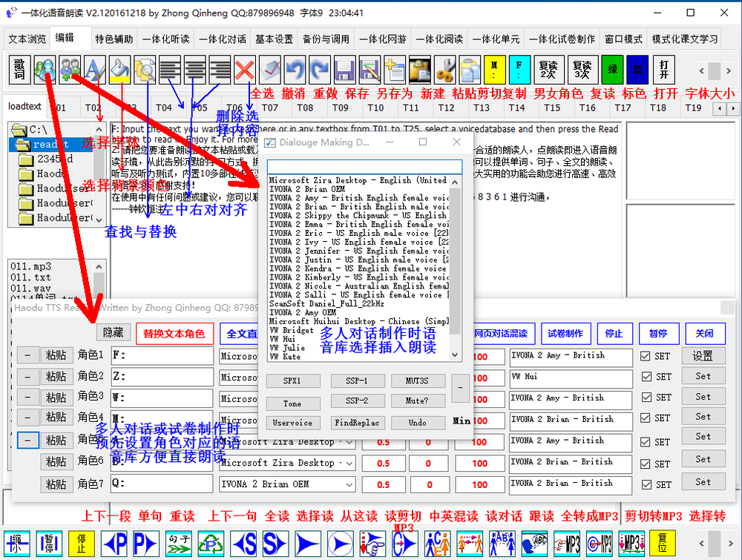Click the yellow M: male role swatch
This screenshot has width=742, height=560.
(494, 70)
